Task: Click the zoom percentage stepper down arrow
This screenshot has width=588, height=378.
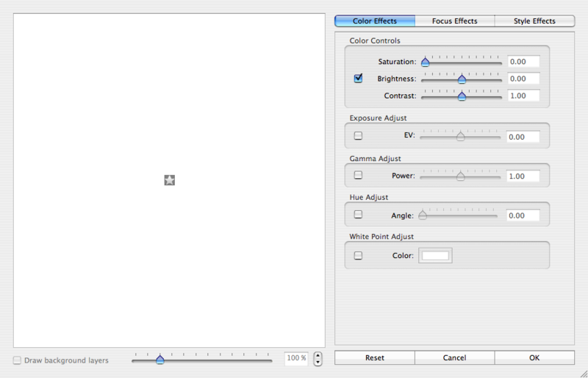Action: (318, 363)
